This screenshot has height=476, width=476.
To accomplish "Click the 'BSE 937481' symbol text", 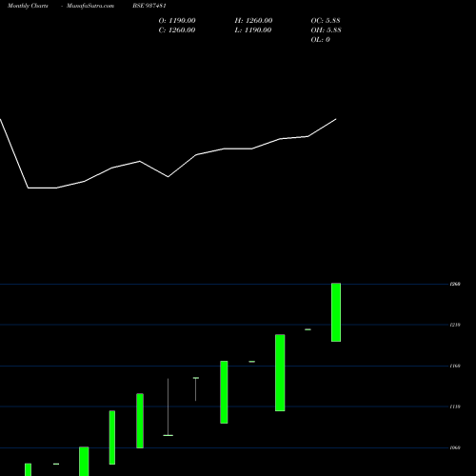I will 149,6.
